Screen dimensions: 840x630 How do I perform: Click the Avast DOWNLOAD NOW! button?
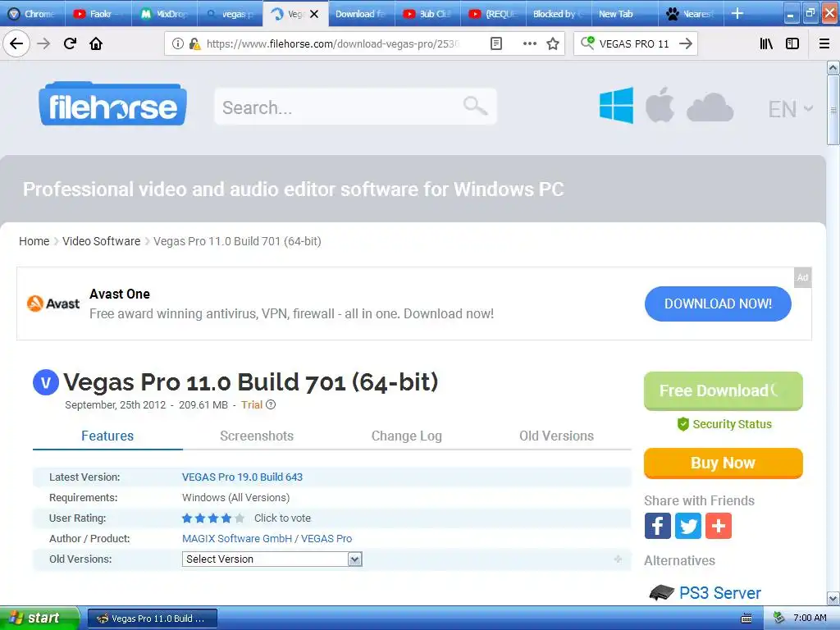(718, 304)
